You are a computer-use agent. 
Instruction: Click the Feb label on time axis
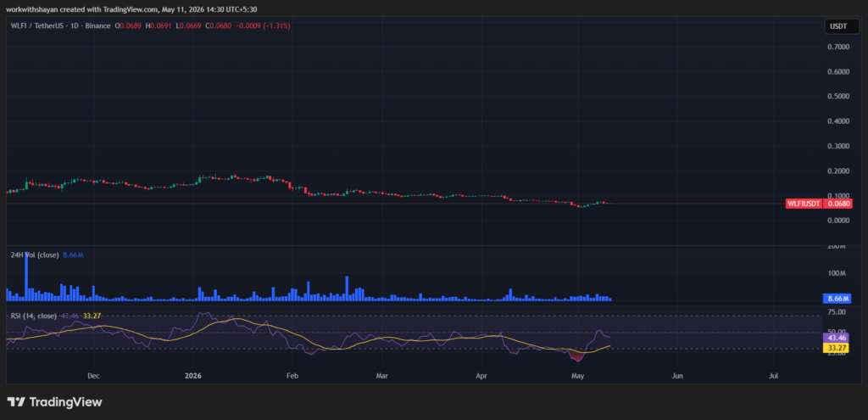click(x=292, y=376)
